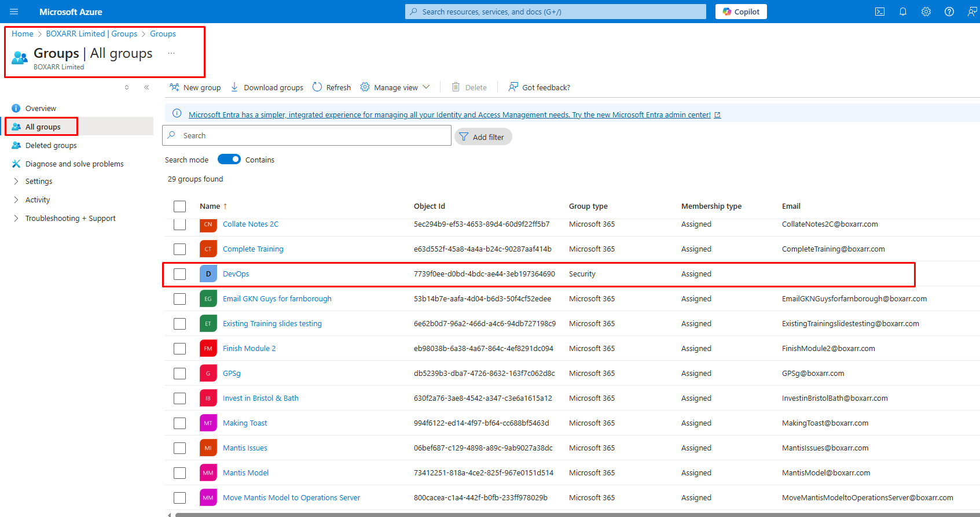Image resolution: width=980 pixels, height=517 pixels.
Task: Click the MI avatar for Mantis Issues
Action: pos(208,448)
